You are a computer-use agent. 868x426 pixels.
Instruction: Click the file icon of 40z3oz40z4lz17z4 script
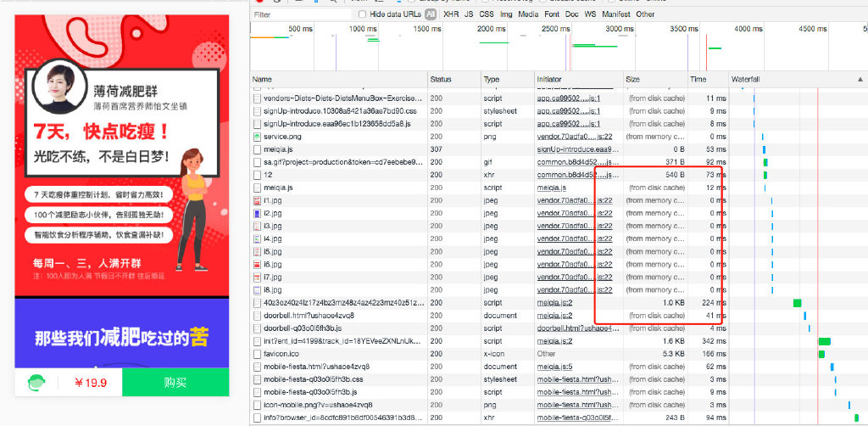tap(257, 302)
